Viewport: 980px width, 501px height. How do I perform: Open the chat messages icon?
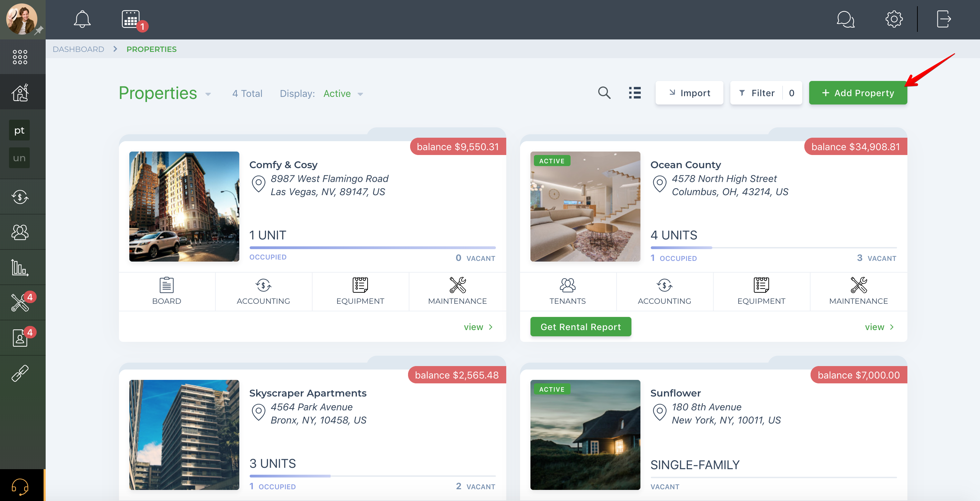point(845,19)
